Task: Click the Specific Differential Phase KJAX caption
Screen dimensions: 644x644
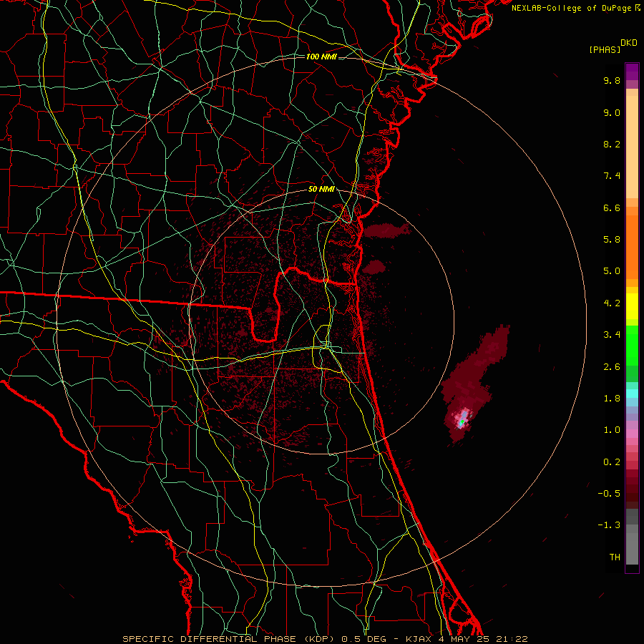Action: point(325,639)
